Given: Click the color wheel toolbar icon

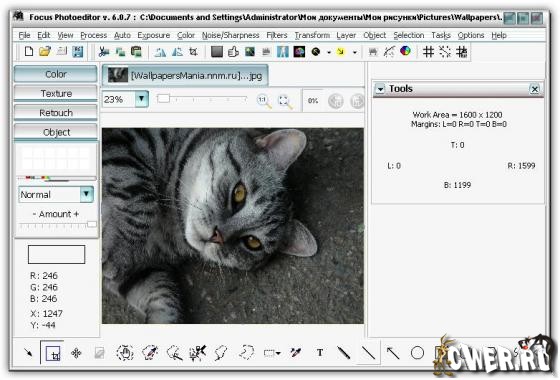Looking at the screenshot, I should tap(405, 51).
